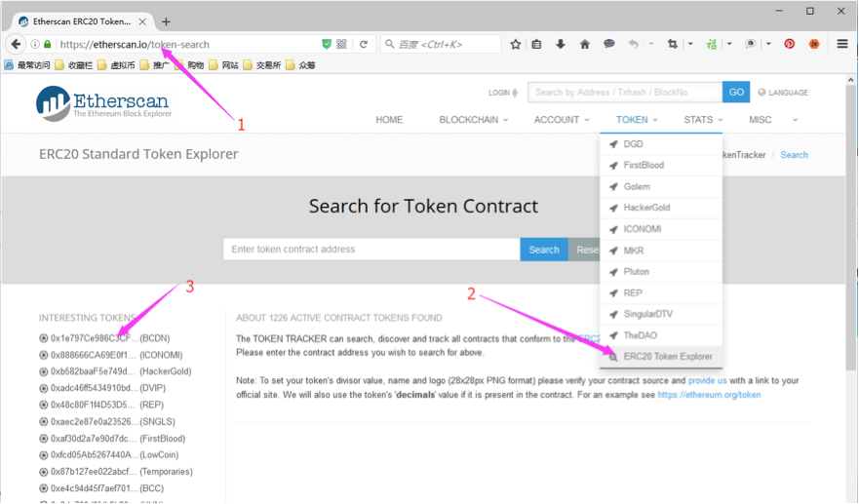The image size is (859, 504).
Task: Click the undo arrow toolbar icon
Action: point(634,45)
